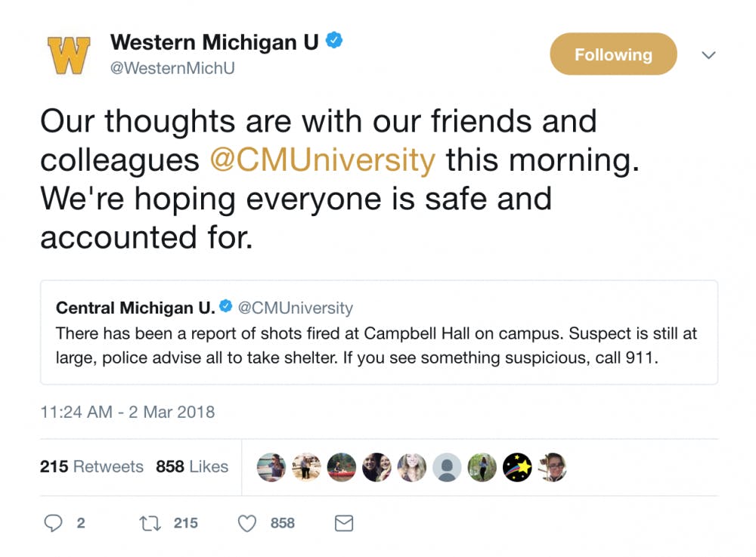Like the tweet with the heart icon
The height and width of the screenshot is (557, 756).
pyautogui.click(x=247, y=523)
